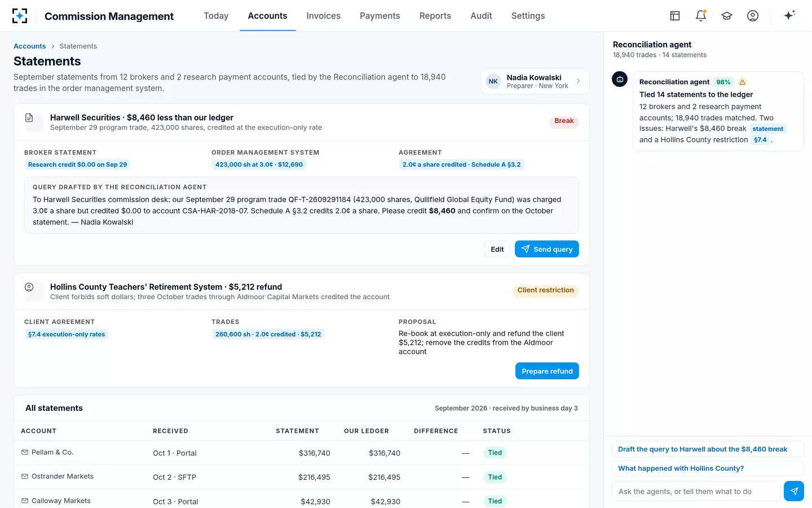Click the document icon beside Harwell Securities

click(29, 118)
